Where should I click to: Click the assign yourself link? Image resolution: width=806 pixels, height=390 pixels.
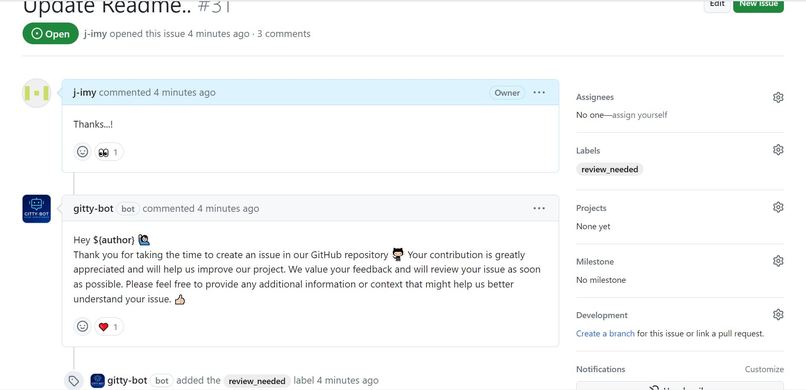tap(639, 115)
